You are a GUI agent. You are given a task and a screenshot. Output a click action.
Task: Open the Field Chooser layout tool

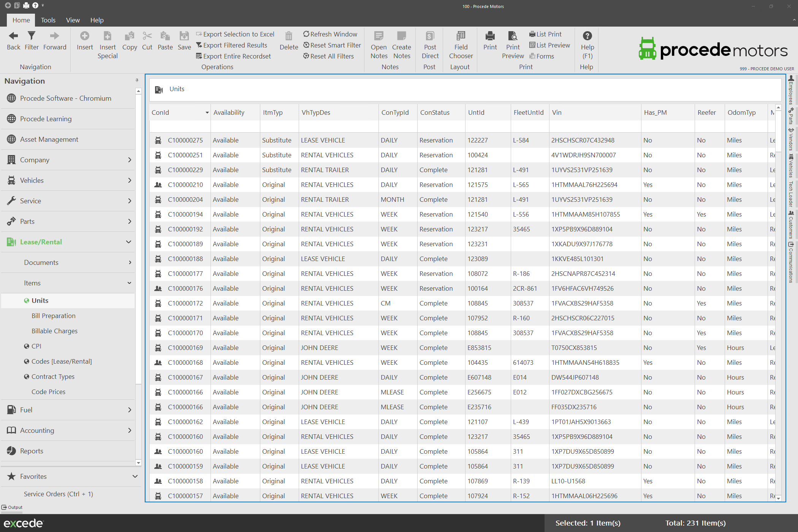pos(461,36)
